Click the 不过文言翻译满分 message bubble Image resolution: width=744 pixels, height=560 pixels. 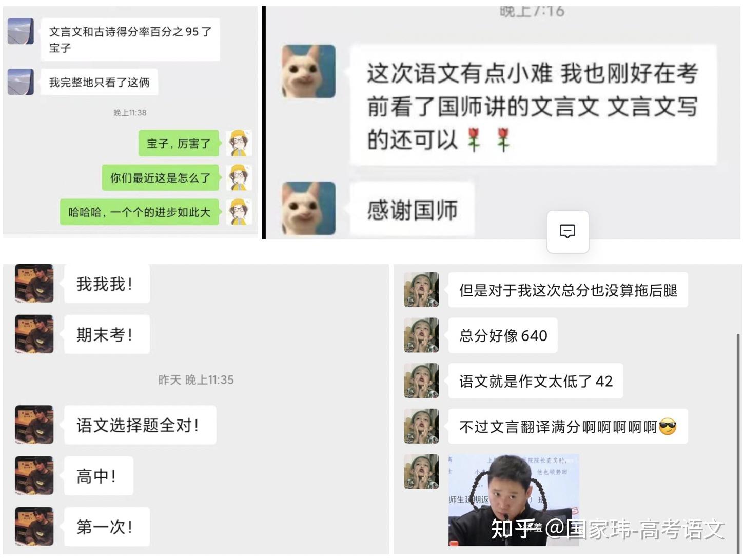(x=567, y=426)
